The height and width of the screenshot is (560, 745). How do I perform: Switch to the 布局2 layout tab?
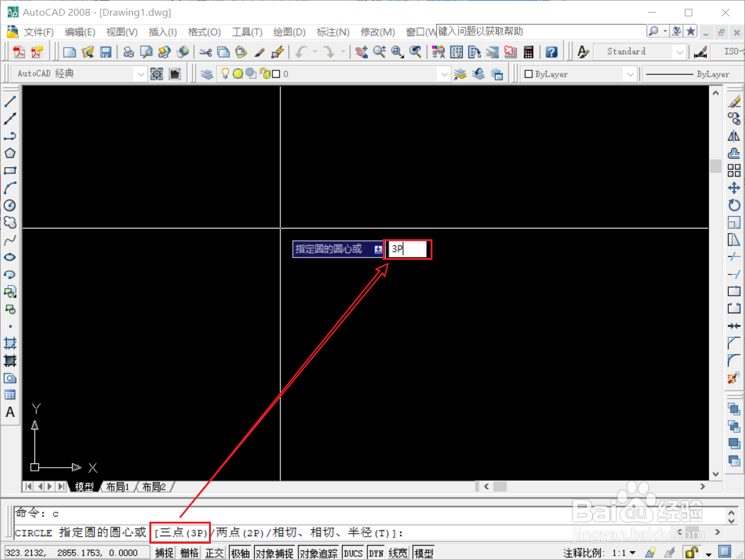[x=154, y=487]
